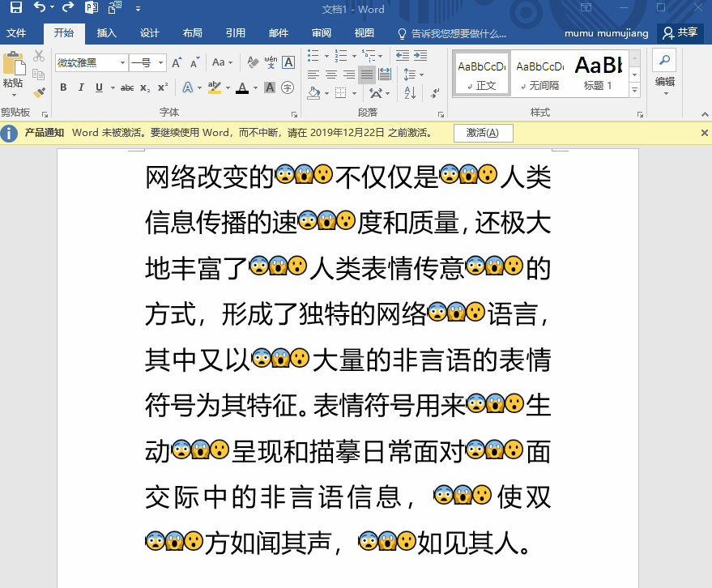This screenshot has width=712, height=588.
Task: Click the Paste clipboard icon
Action: (x=15, y=63)
